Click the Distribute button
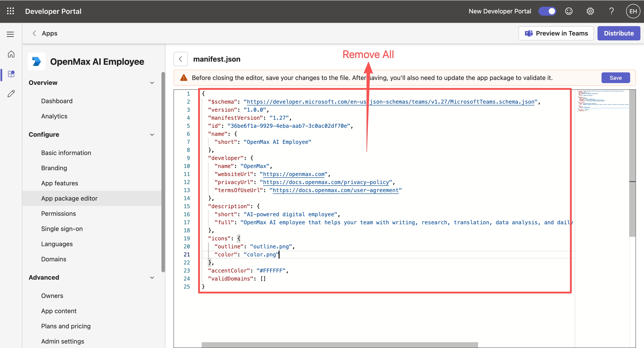 click(619, 33)
